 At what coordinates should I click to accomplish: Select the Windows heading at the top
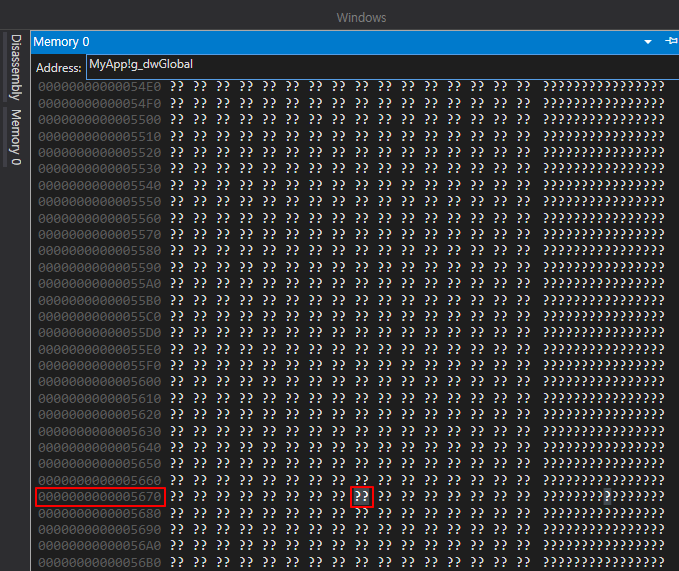361,17
